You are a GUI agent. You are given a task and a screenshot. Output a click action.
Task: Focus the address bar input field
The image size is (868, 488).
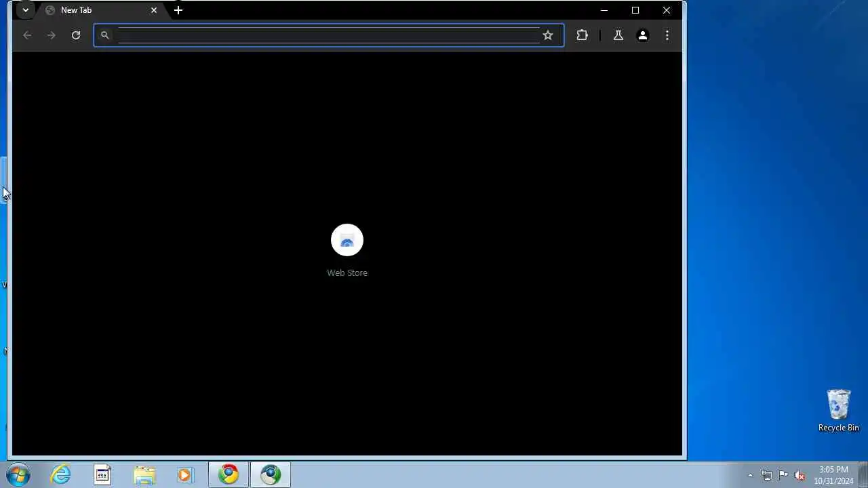point(328,35)
